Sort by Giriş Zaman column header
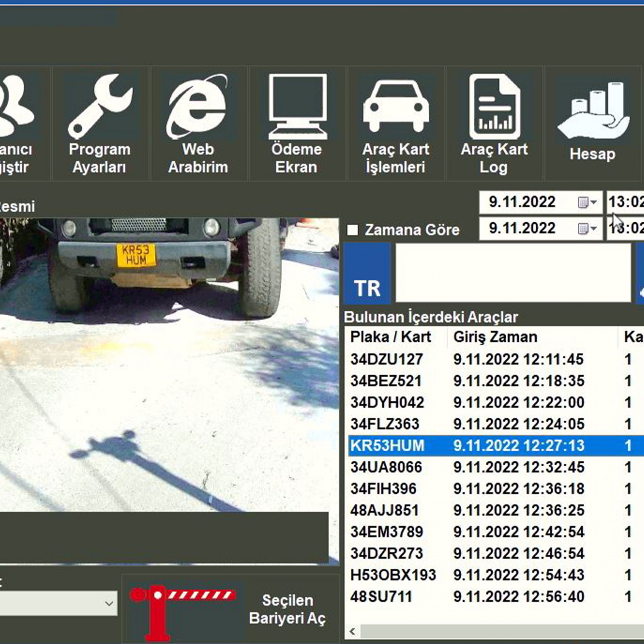 [x=495, y=337]
